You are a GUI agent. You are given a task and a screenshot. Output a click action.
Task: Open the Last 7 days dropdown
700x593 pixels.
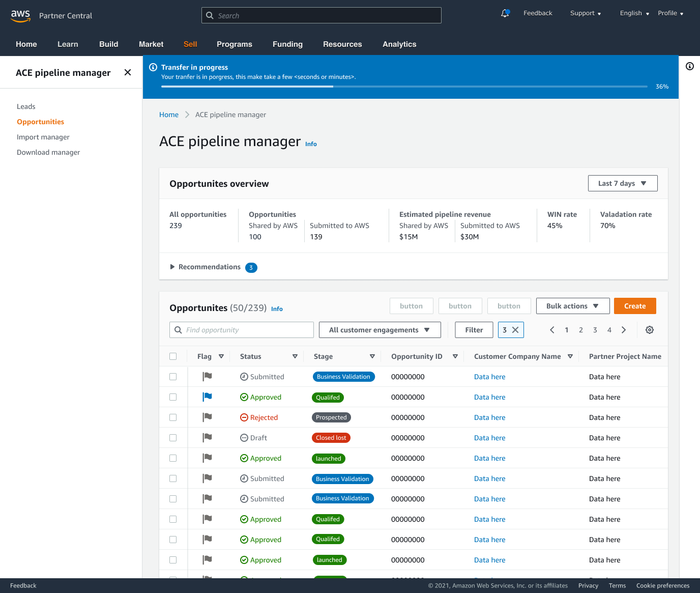(623, 183)
